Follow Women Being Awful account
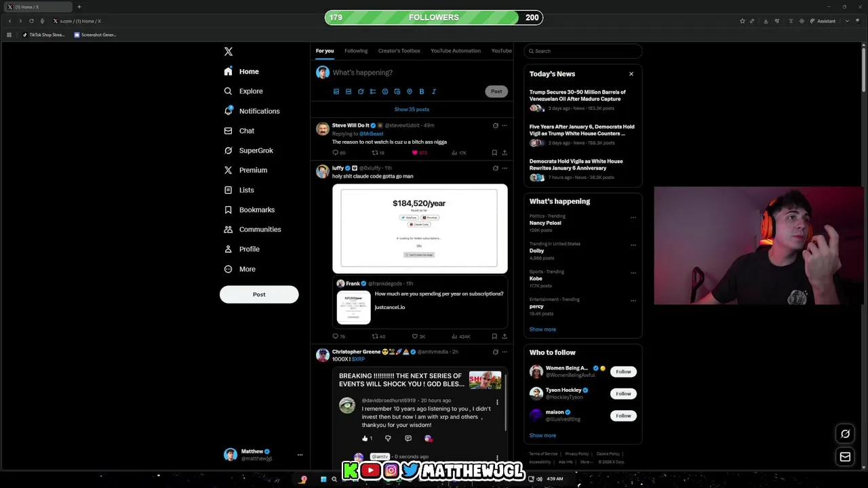 [623, 371]
